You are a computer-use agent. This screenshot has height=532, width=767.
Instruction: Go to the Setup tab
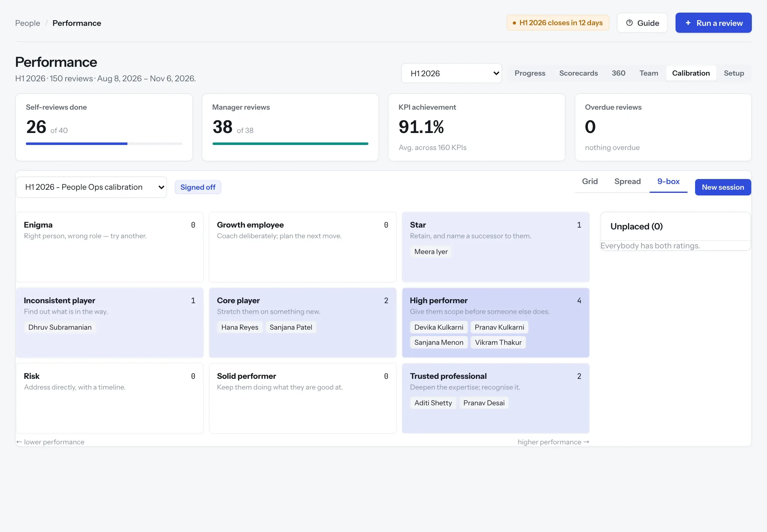tap(734, 73)
